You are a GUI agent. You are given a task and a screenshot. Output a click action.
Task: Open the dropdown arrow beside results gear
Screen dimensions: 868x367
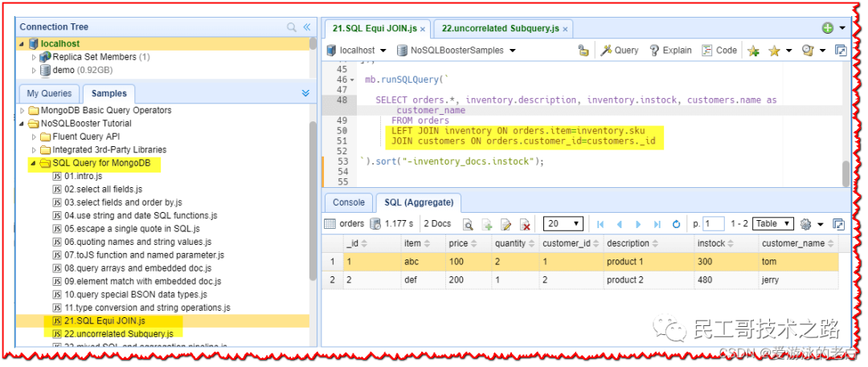coord(821,224)
